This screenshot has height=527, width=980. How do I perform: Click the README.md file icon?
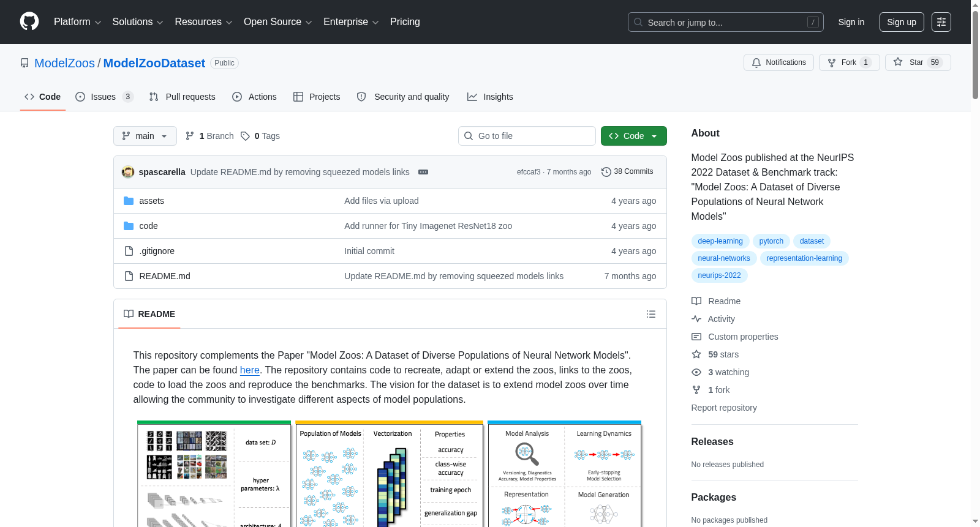[129, 276]
